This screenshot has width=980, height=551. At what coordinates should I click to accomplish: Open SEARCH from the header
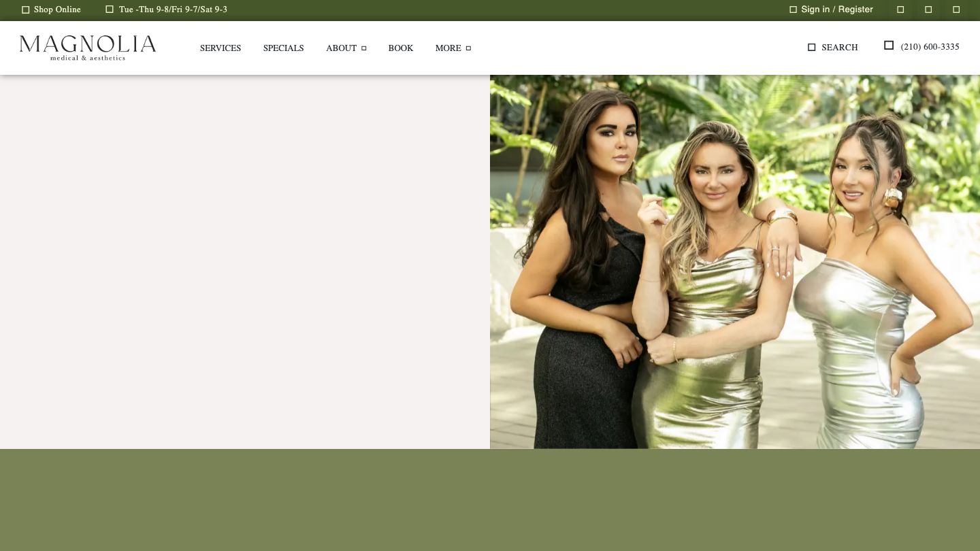(x=840, y=48)
